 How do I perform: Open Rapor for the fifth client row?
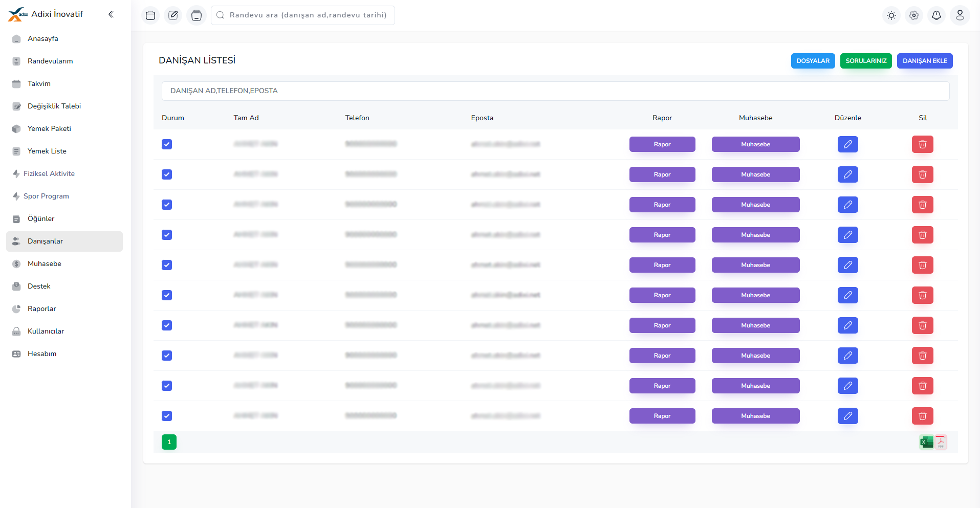pyautogui.click(x=662, y=265)
